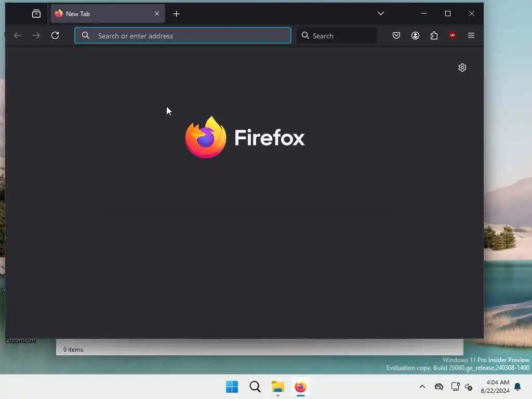Click the Firefox logo on new tab page

coord(245,137)
